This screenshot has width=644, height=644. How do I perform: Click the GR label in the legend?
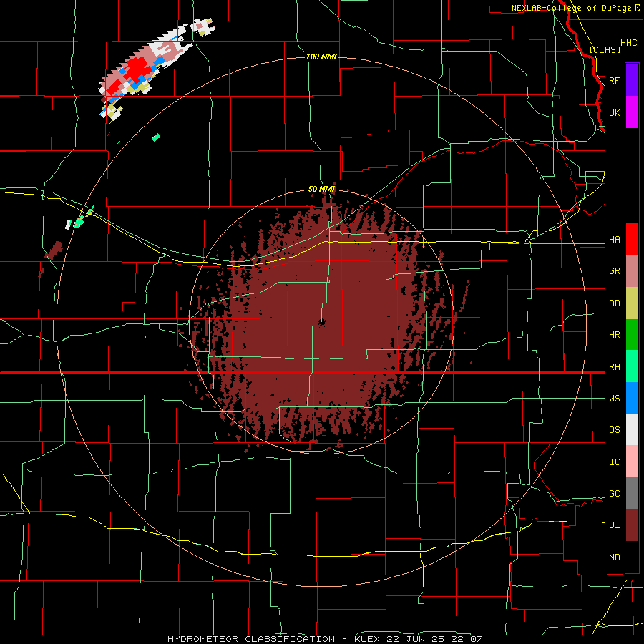click(614, 271)
